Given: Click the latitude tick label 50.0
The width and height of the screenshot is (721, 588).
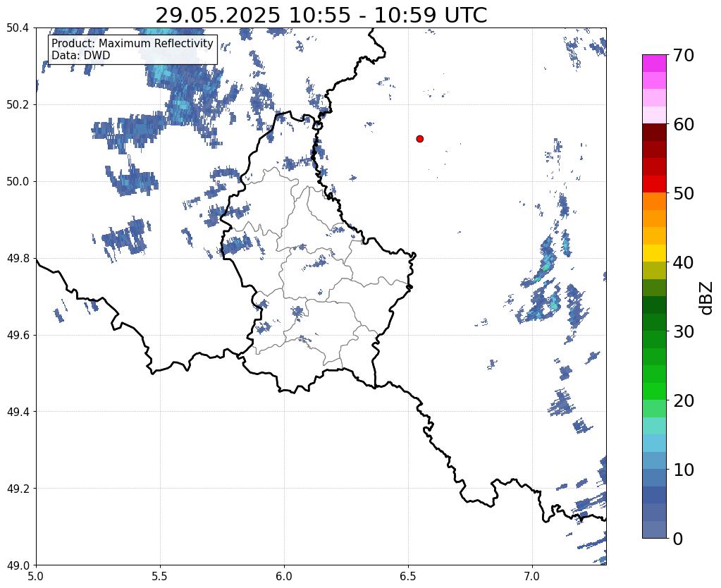Looking at the screenshot, I should 18,182.
